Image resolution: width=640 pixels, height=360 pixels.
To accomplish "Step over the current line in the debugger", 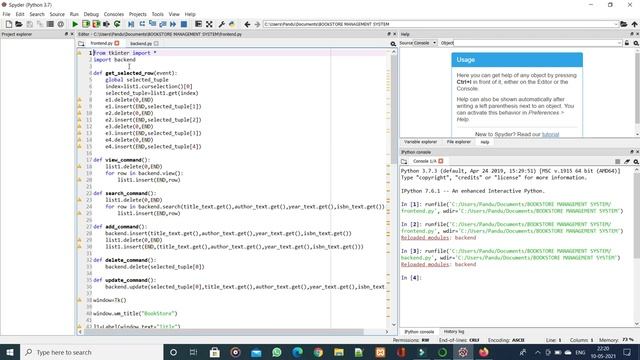I will 142,24.
